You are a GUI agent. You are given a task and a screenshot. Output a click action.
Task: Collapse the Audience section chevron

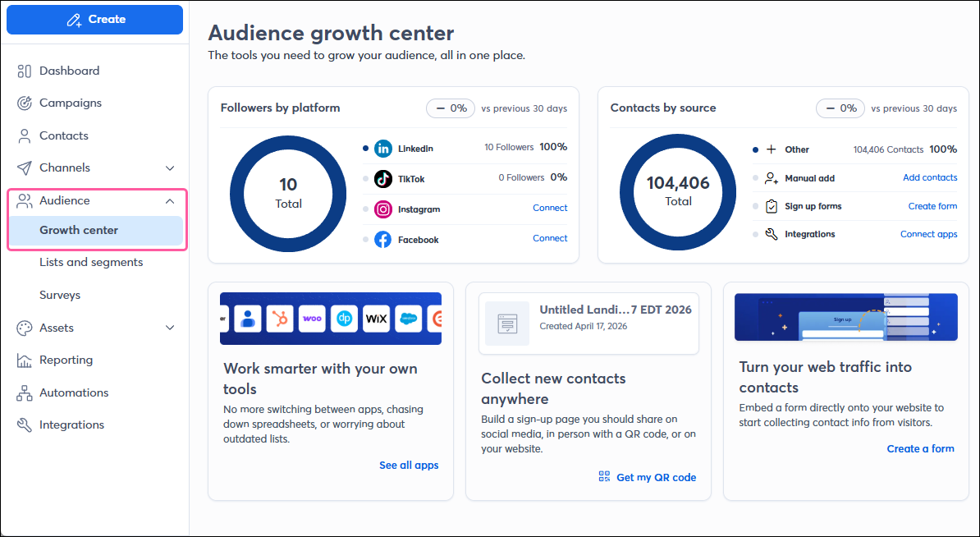pyautogui.click(x=170, y=201)
